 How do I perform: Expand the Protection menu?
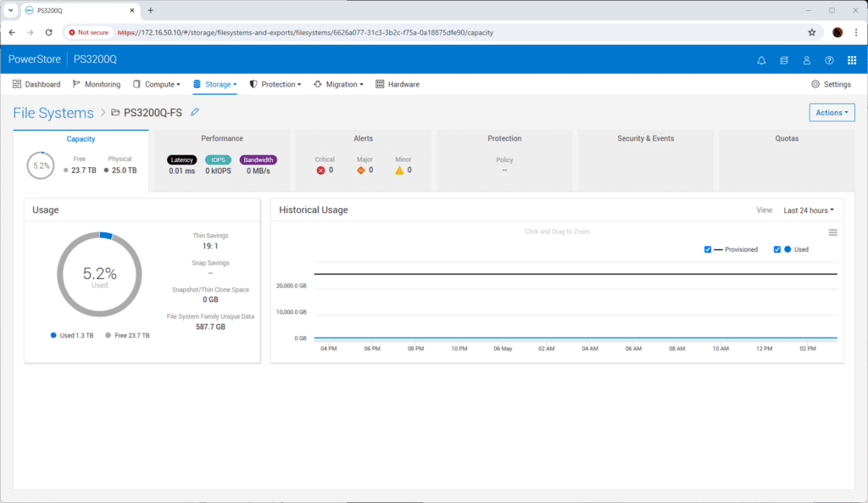(275, 84)
